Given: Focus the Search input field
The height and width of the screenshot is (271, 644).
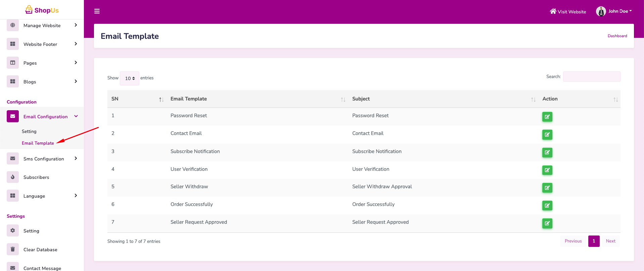Looking at the screenshot, I should (591, 77).
